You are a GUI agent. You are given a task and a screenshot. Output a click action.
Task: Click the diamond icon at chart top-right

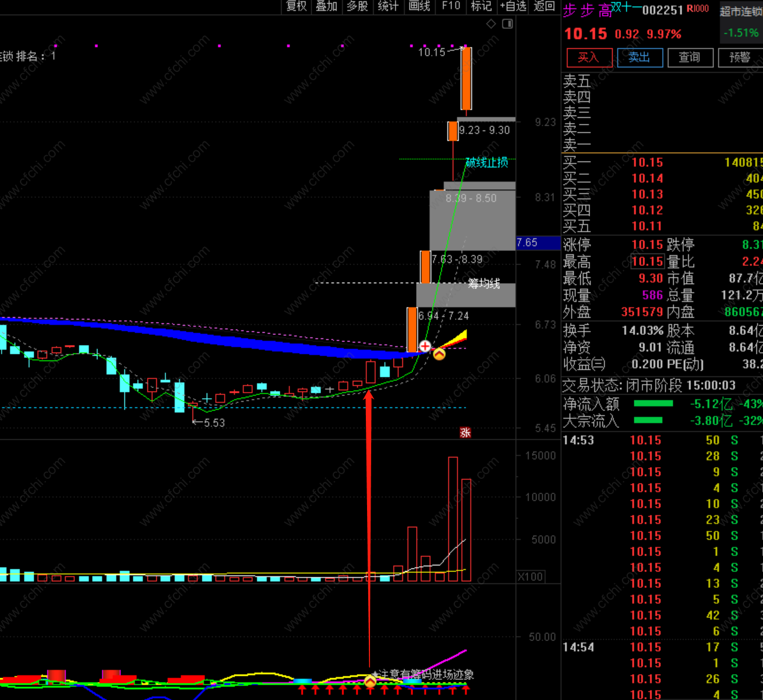click(491, 24)
